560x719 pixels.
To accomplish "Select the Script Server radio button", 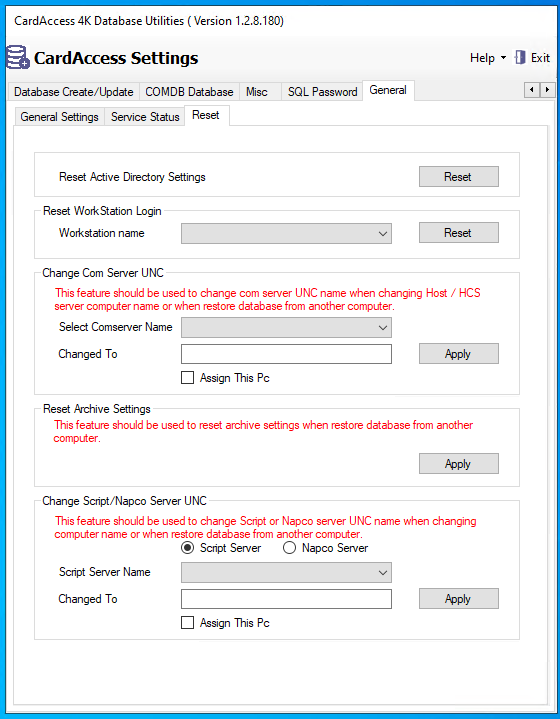I will [187, 548].
